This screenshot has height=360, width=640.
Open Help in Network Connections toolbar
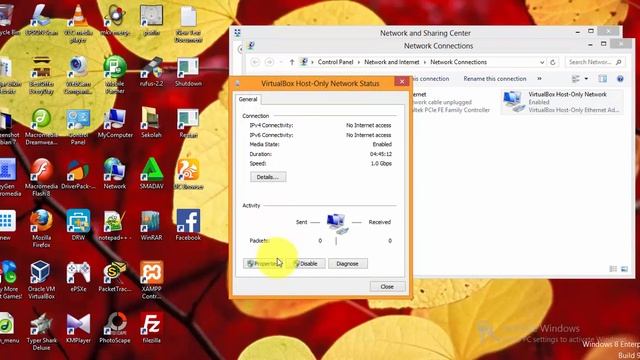tap(620, 78)
